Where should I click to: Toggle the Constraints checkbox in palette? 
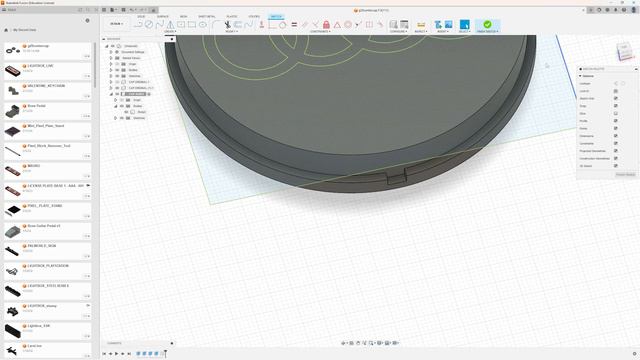(x=616, y=143)
